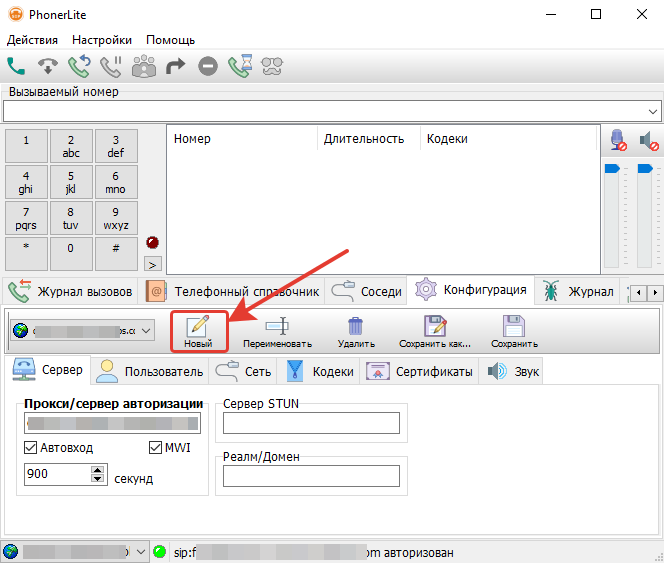Image resolution: width=664 pixels, height=563 pixels.
Task: Click the call transfer arrow icon
Action: click(x=176, y=67)
